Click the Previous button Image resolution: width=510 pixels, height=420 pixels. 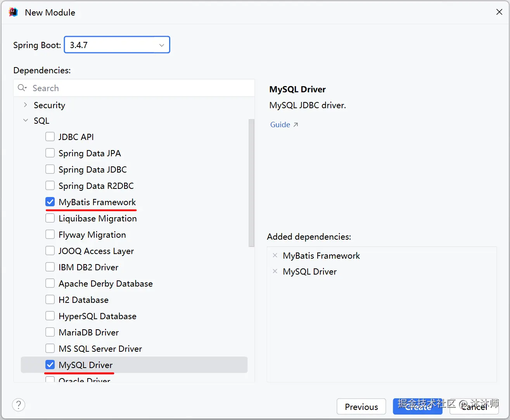pyautogui.click(x=361, y=406)
